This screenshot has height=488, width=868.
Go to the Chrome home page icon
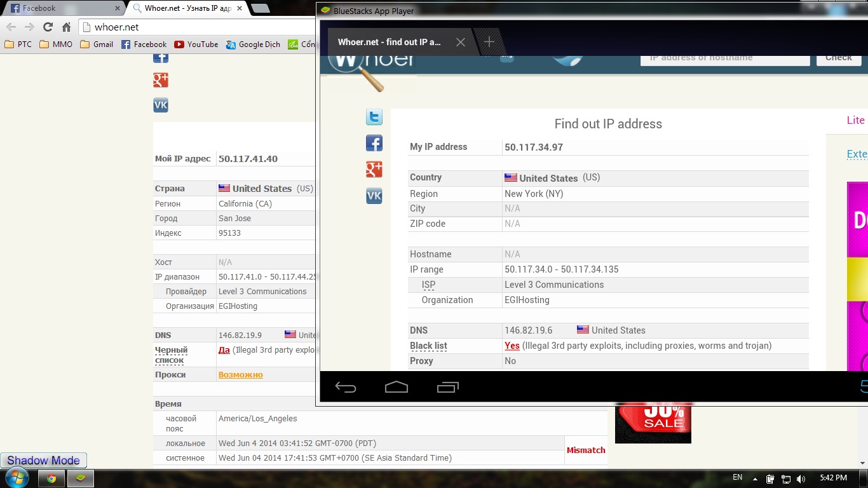tap(66, 27)
